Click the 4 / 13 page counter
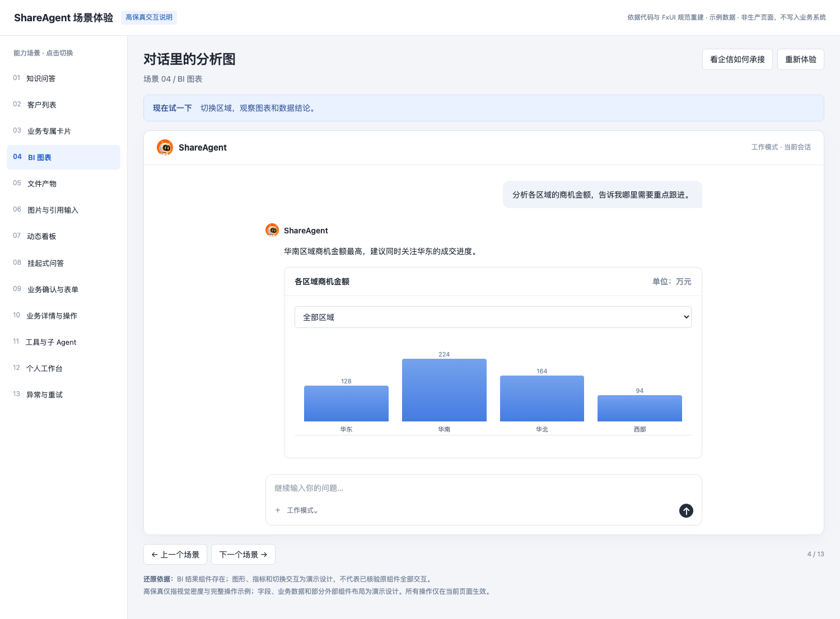Viewport: 840px width, 619px height. click(815, 554)
